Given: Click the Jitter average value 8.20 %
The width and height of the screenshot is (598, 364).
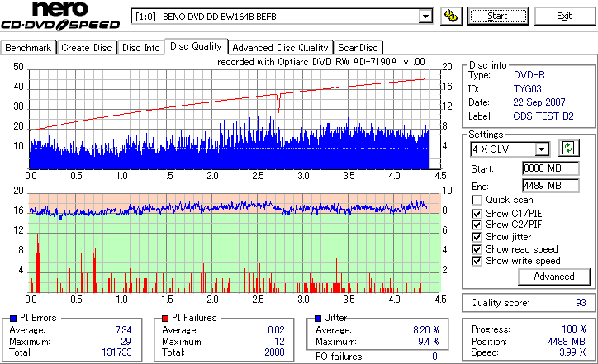Looking at the screenshot, I should click(426, 330).
